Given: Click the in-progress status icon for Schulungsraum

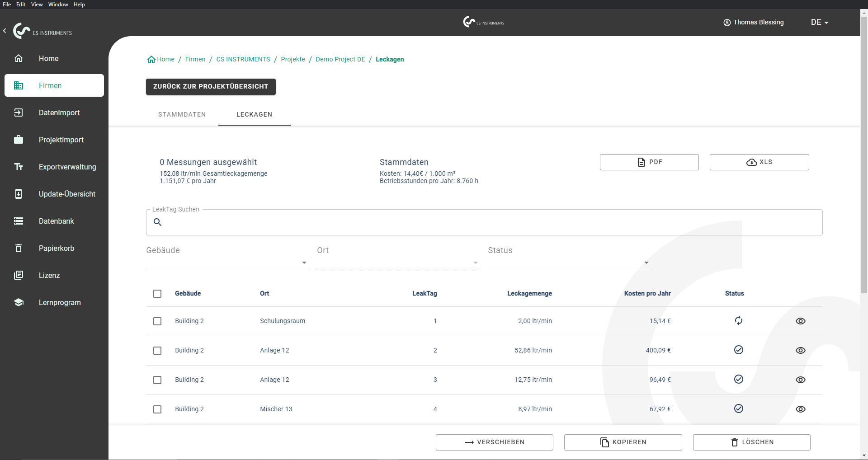Looking at the screenshot, I should [738, 321].
